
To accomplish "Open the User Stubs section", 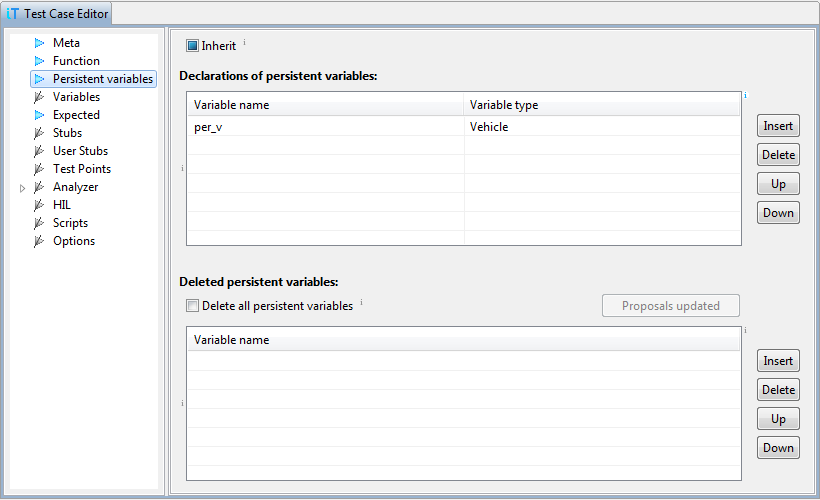I will pos(80,151).
